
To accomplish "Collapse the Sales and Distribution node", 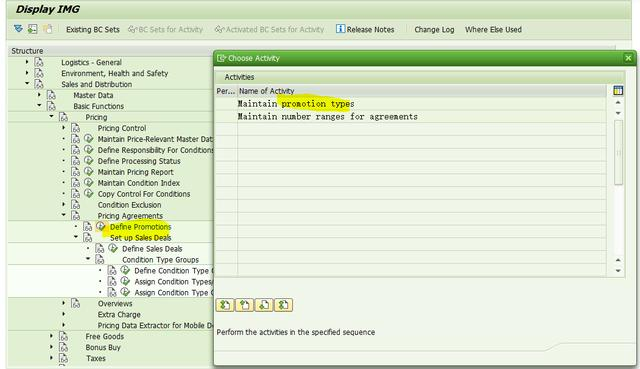I will pos(27,83).
